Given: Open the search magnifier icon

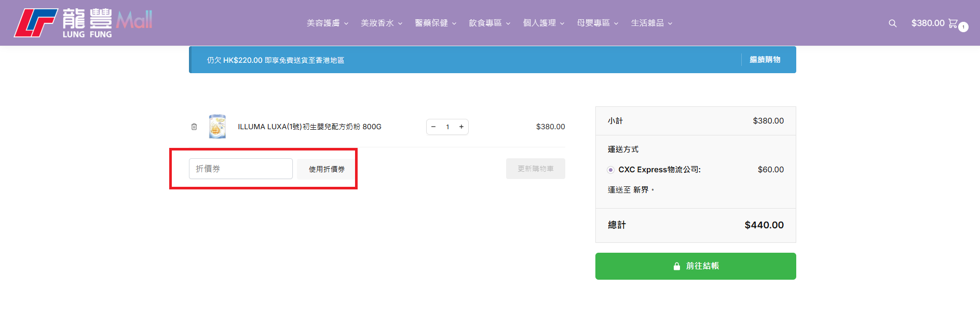Looking at the screenshot, I should pos(892,23).
